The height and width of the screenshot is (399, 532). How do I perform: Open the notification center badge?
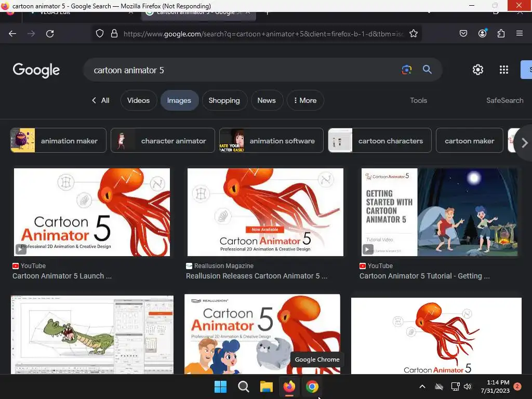point(517,387)
